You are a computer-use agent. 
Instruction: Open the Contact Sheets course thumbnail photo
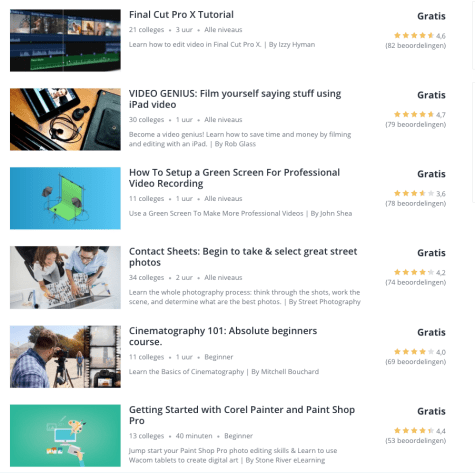65,278
